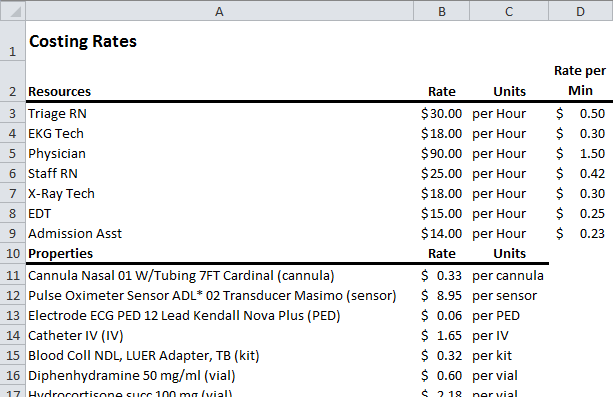Click the $0.60 Diphenhydramine rate cell
Screen dimensions: 613x397
tap(441, 375)
